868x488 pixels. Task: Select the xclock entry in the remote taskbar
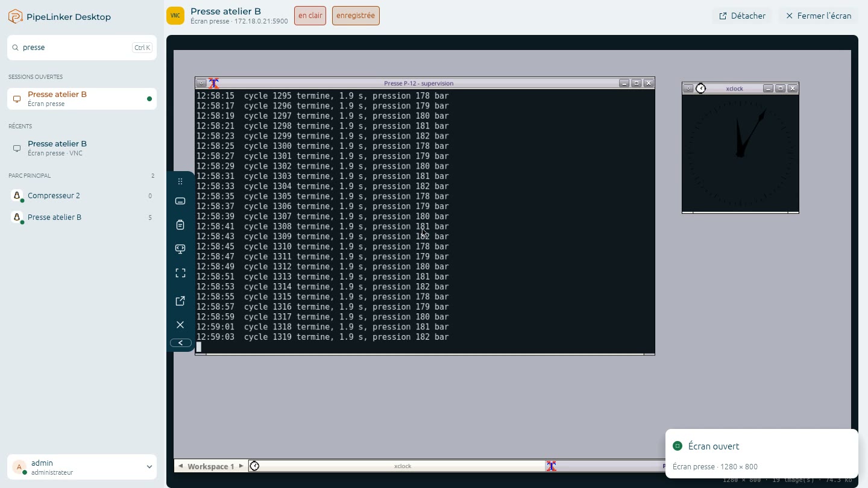pyautogui.click(x=397, y=466)
